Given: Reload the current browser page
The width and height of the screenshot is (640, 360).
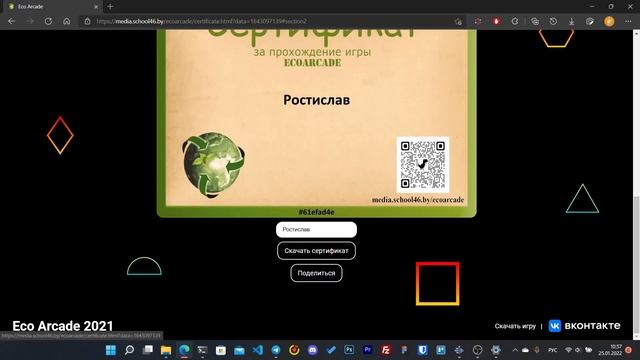Looking at the screenshot, I should tap(48, 21).
